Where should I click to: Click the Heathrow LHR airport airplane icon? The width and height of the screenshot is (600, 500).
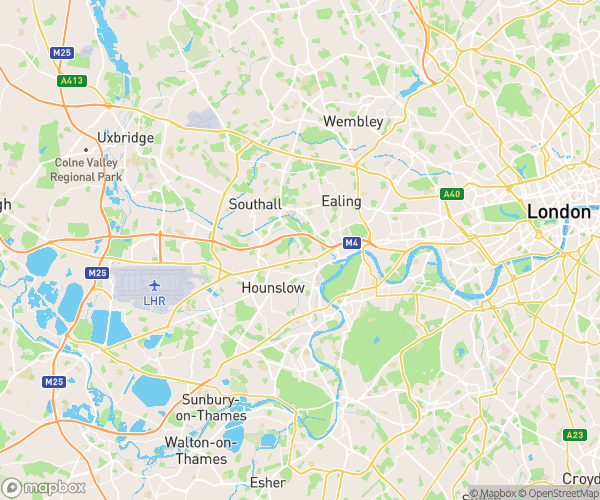(x=154, y=285)
